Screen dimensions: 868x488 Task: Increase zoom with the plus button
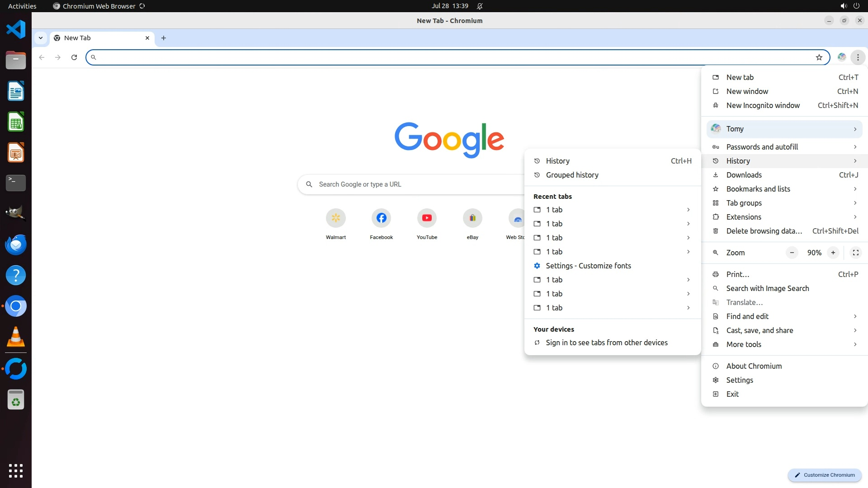click(833, 253)
